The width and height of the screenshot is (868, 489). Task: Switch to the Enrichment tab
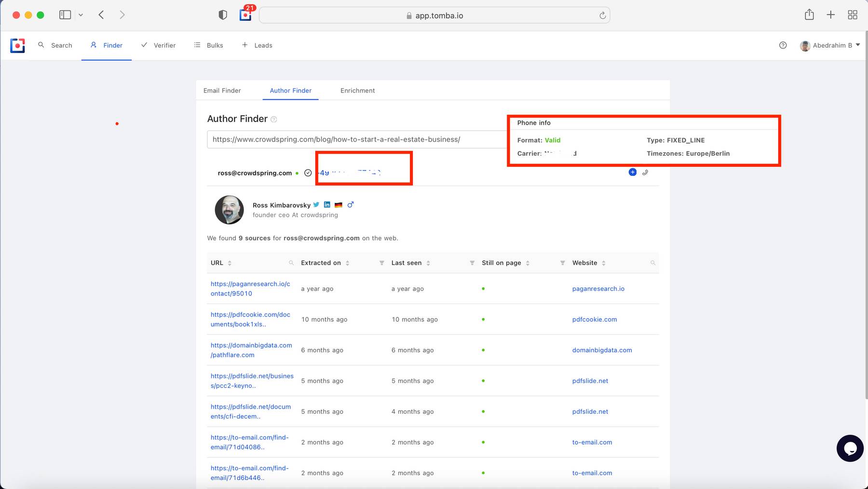(x=357, y=91)
